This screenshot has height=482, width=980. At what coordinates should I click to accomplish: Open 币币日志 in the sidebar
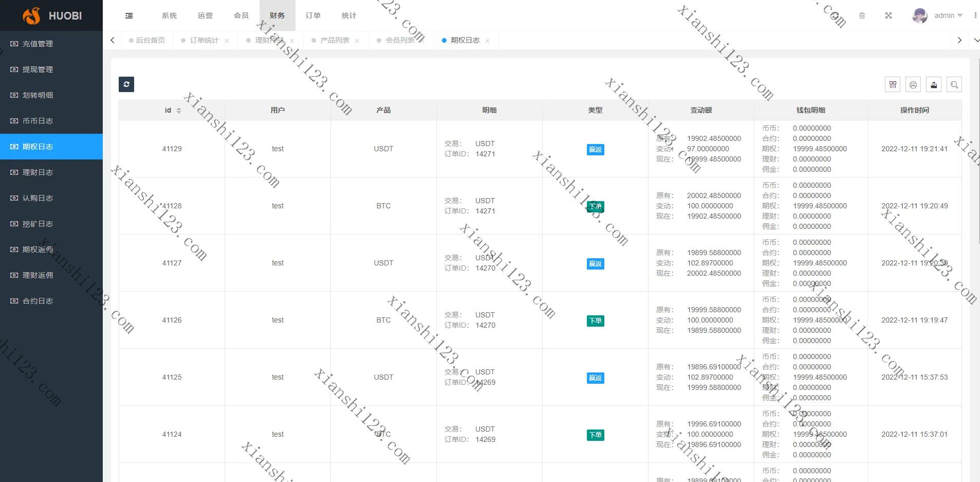[51, 121]
